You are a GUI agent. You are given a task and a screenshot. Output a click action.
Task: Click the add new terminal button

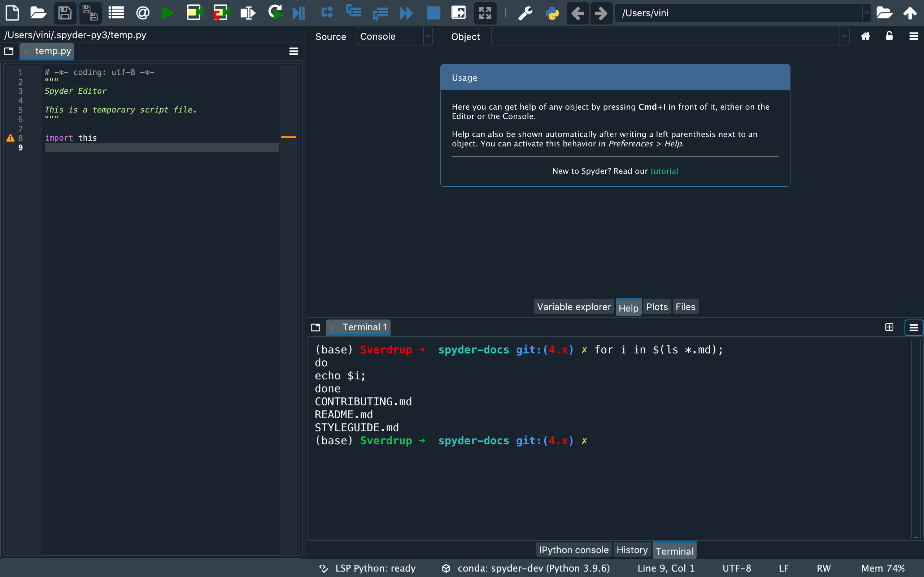coord(889,327)
